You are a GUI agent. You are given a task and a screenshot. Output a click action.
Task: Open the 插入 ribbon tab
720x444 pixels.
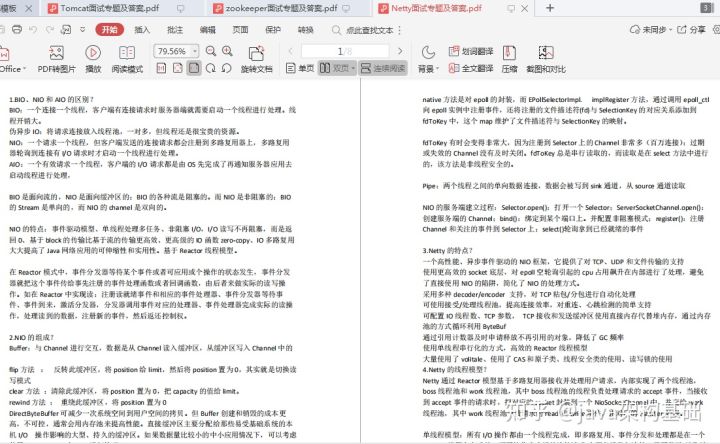(142, 30)
